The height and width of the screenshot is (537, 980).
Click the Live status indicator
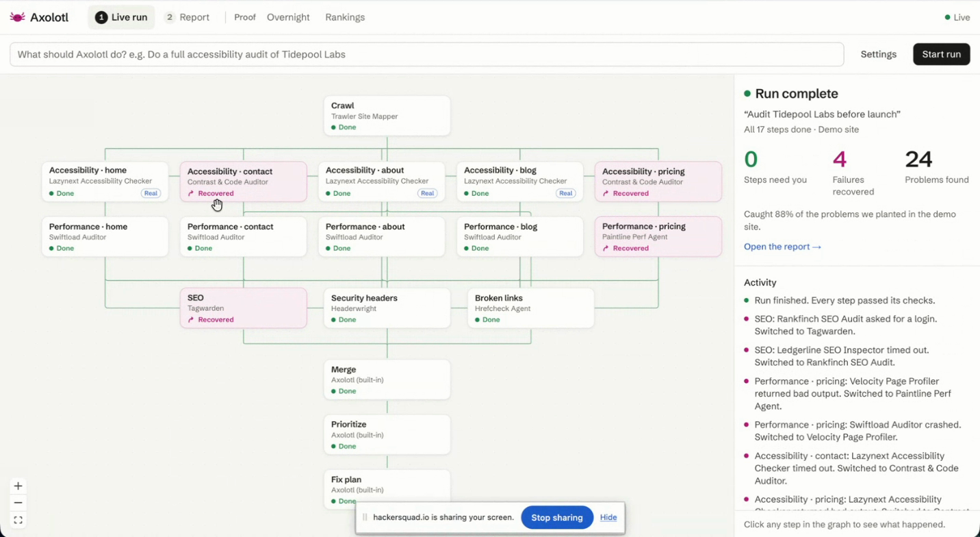point(957,17)
